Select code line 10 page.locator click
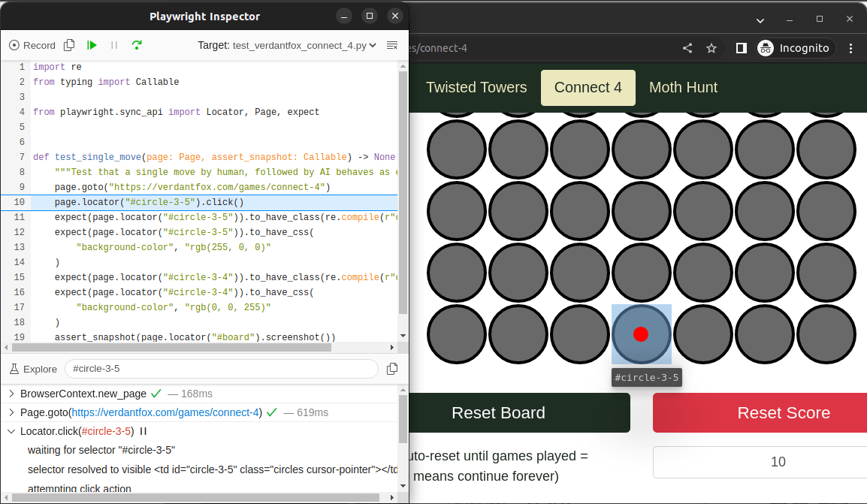Image resolution: width=867 pixels, height=504 pixels. (x=150, y=202)
